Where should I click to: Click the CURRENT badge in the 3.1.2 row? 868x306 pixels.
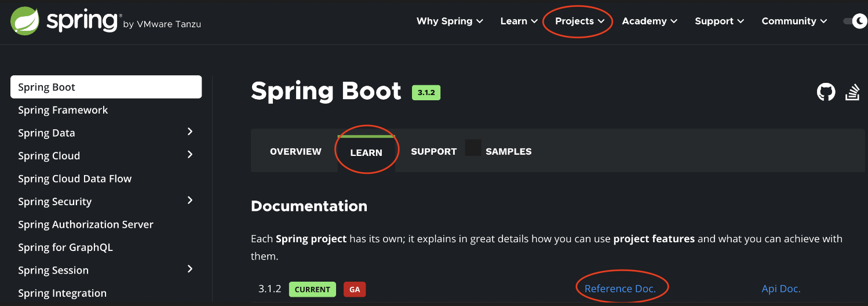[x=312, y=289]
